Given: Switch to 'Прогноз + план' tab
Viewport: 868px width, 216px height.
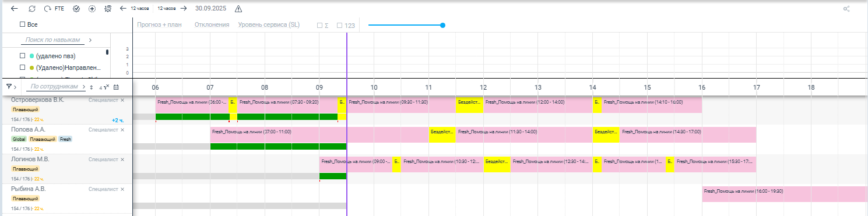Looking at the screenshot, I should click(x=160, y=25).
